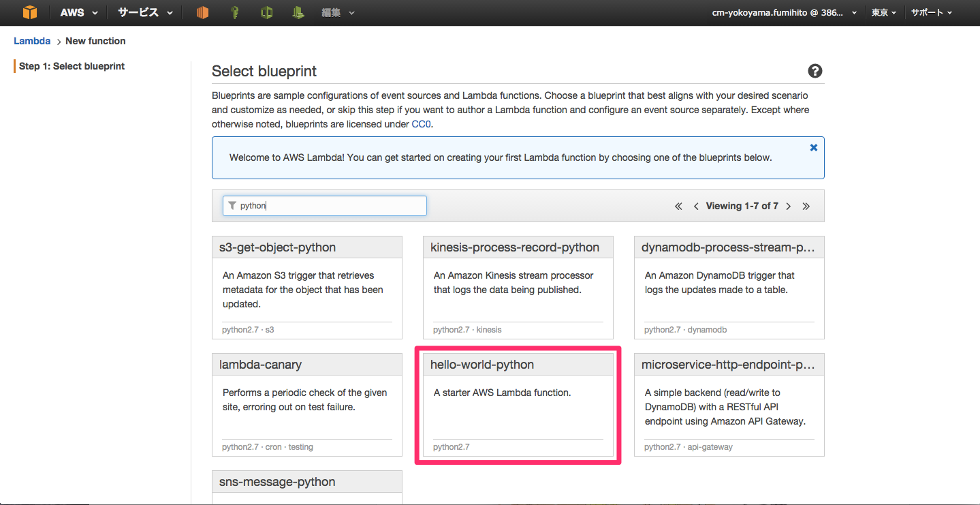The height and width of the screenshot is (505, 980).
Task: Open the orange EC2 shortcut icon
Action: click(x=202, y=13)
